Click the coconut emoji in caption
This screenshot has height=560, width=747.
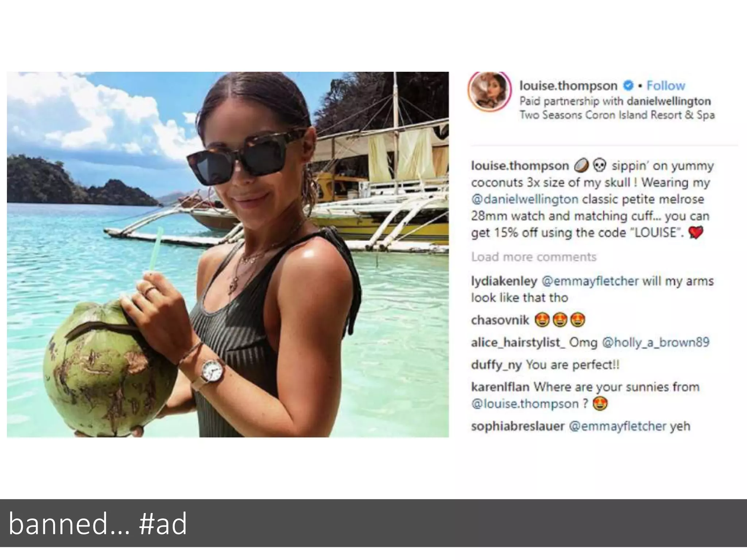[x=581, y=166]
